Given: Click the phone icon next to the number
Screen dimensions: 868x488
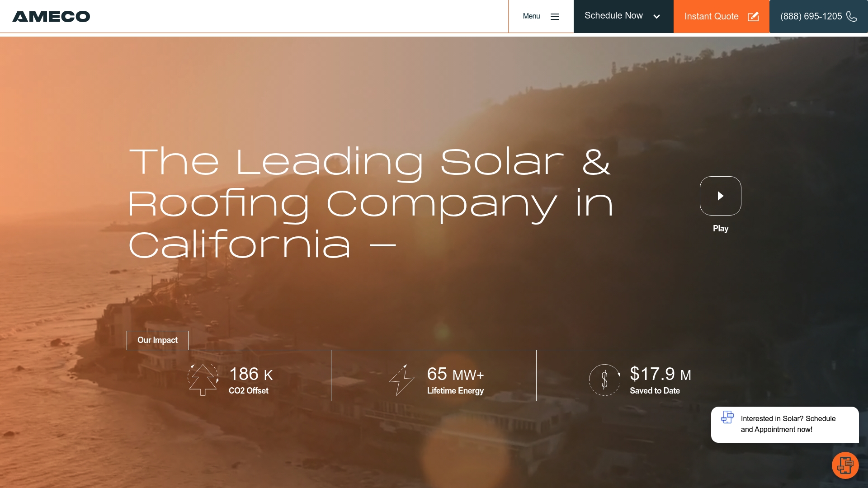Looking at the screenshot, I should 852,16.
